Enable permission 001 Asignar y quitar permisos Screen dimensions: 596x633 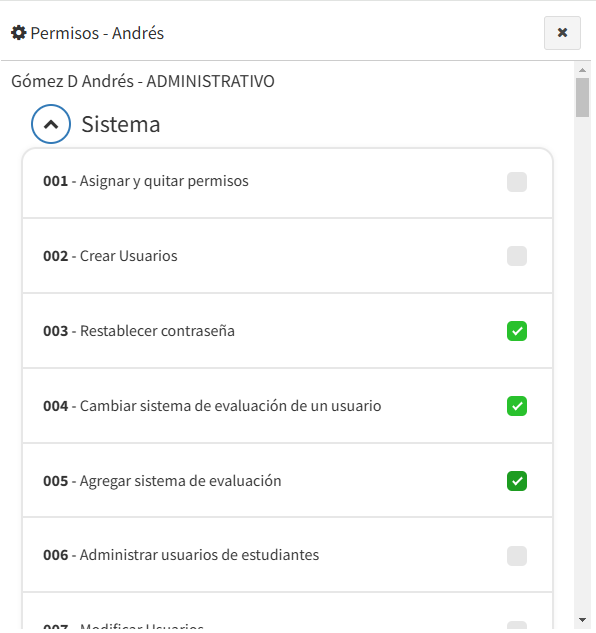point(517,182)
